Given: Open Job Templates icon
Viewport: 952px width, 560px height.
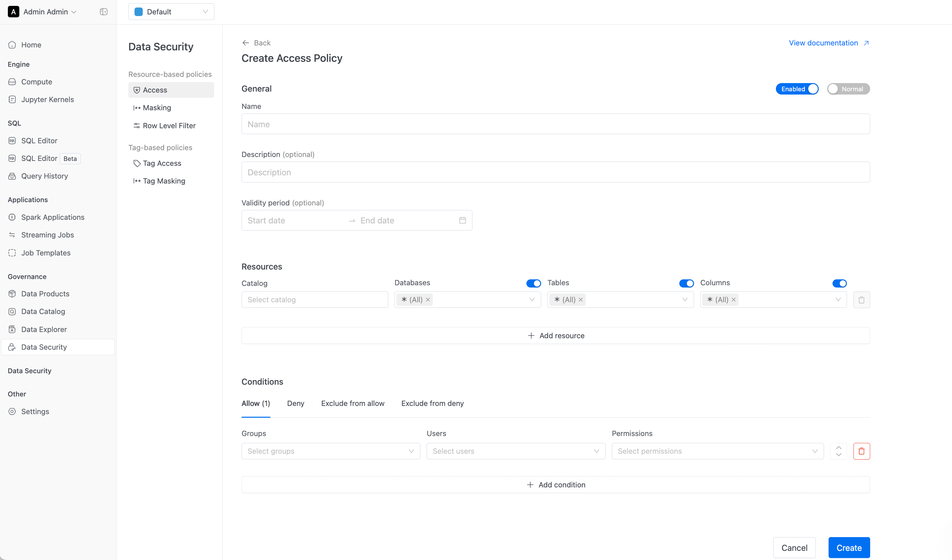Looking at the screenshot, I should [x=12, y=253].
